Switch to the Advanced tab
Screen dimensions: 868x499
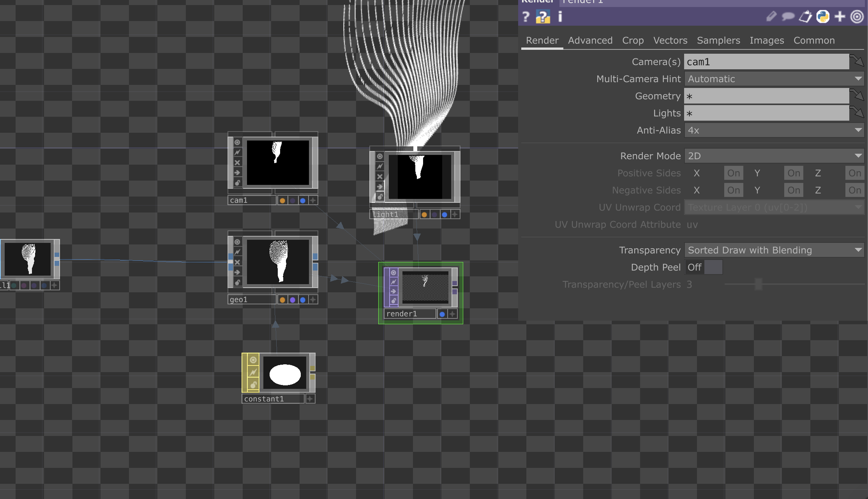pyautogui.click(x=590, y=40)
